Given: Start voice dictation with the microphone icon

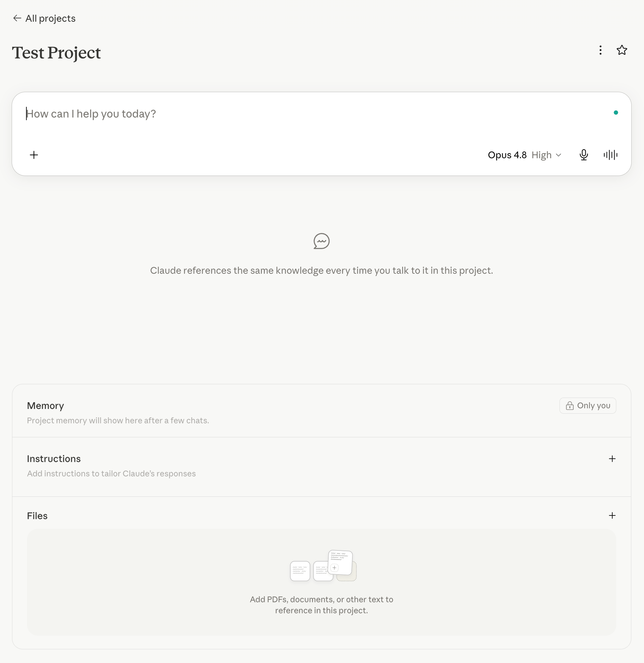Looking at the screenshot, I should point(584,155).
